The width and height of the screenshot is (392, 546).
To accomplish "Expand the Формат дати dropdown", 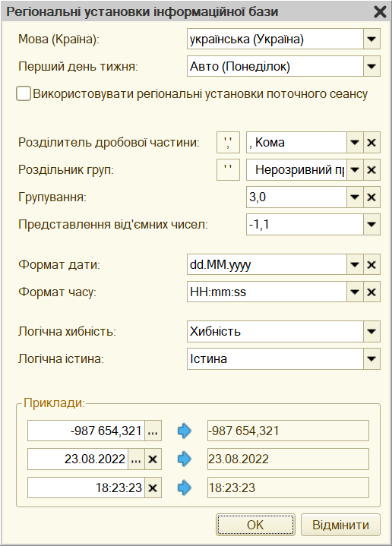I will [x=355, y=264].
